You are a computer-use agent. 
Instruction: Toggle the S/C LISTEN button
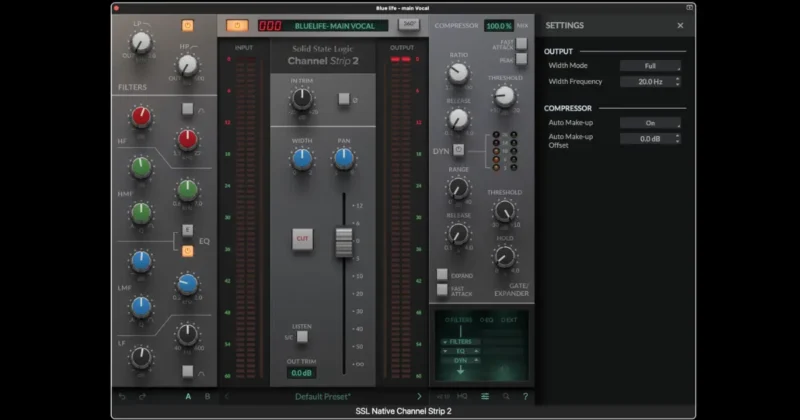[302, 337]
